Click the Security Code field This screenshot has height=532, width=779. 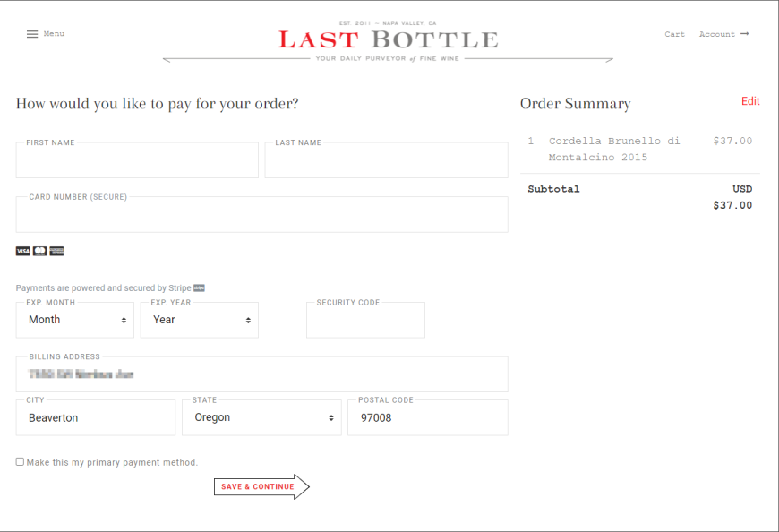click(365, 320)
